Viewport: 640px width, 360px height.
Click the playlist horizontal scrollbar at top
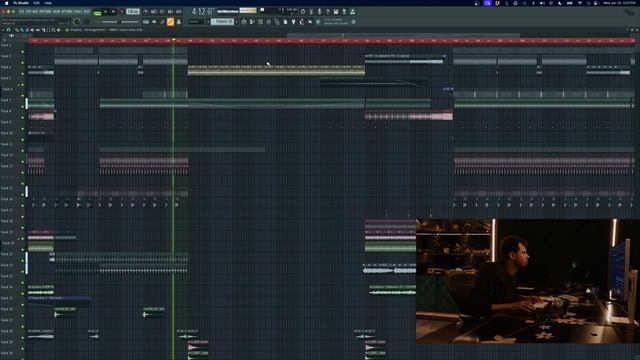[x=403, y=35]
